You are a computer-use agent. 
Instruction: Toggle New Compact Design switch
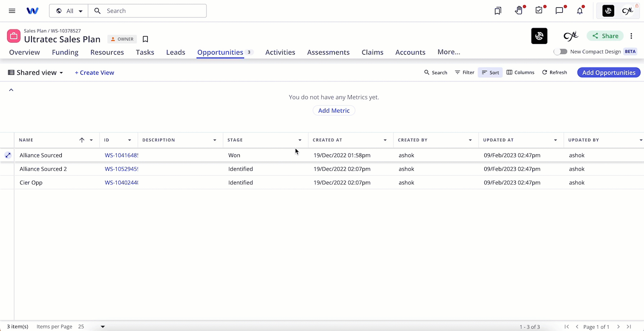pos(561,52)
